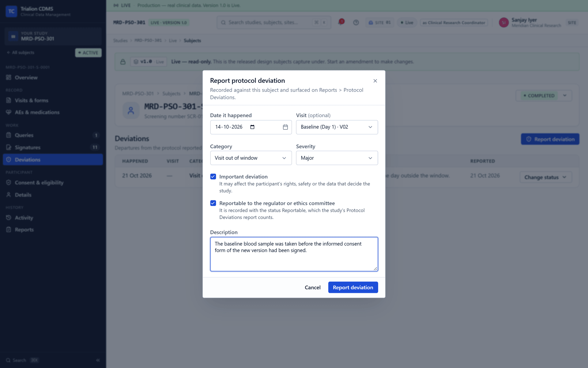Viewport: 588px width, 368px height.
Task: Click the Live environment pill
Action: click(407, 23)
